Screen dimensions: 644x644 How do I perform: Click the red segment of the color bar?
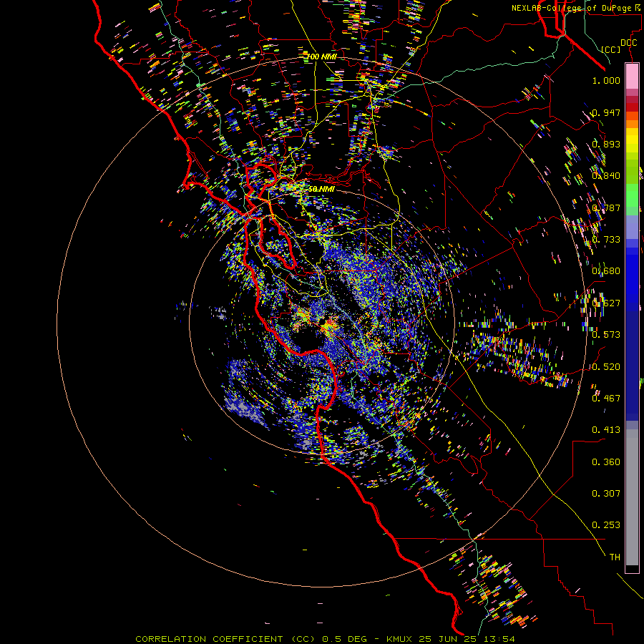click(632, 107)
